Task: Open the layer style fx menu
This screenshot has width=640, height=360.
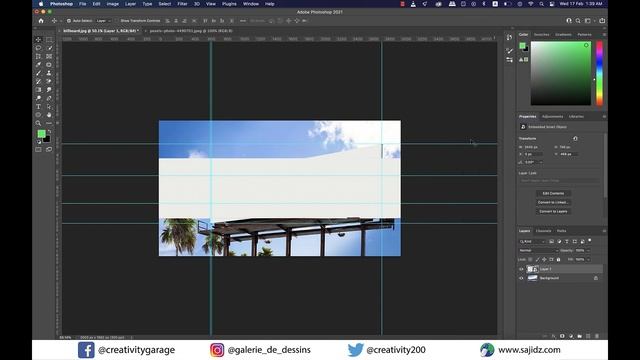Action: [x=553, y=336]
